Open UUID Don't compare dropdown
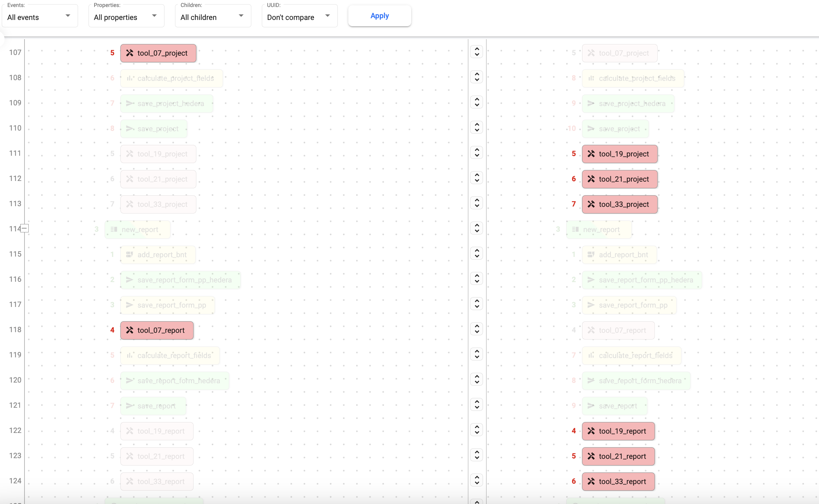The image size is (819, 504). (299, 16)
